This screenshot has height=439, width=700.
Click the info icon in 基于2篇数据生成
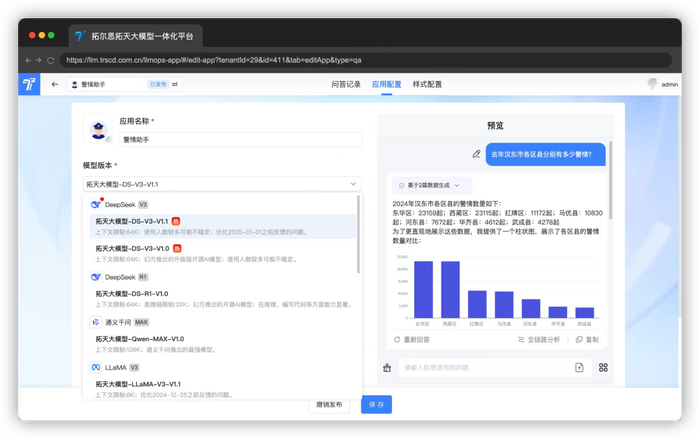click(401, 185)
